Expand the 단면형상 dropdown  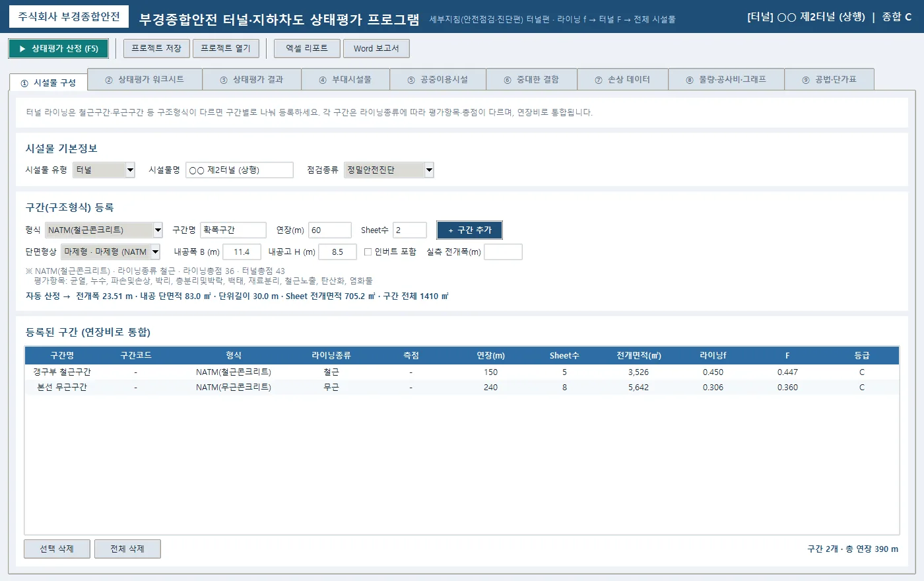click(x=111, y=252)
